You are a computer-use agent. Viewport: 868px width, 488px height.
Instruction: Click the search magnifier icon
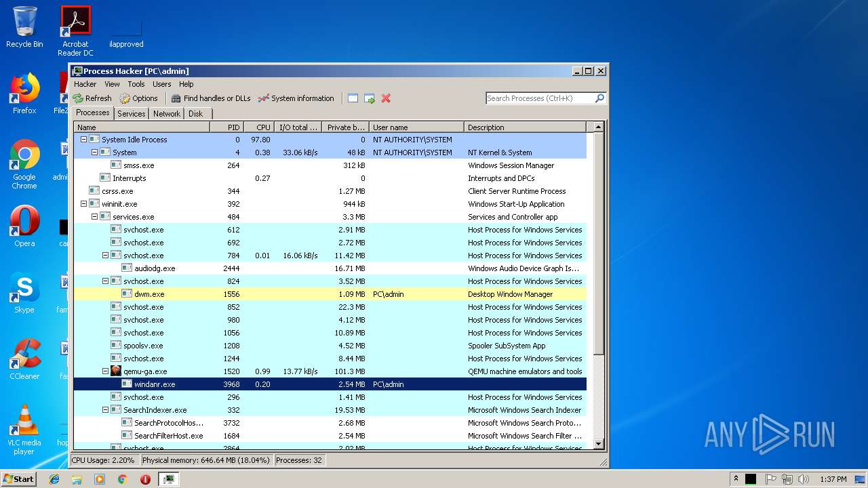599,98
